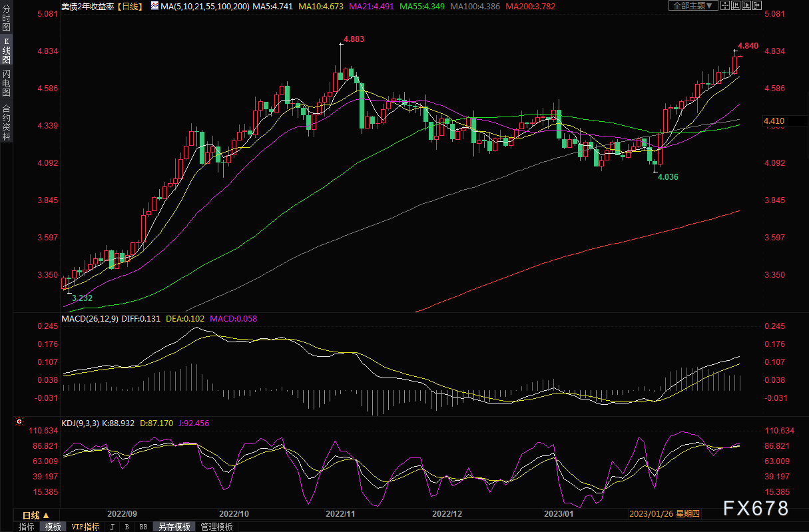809x532 pixels.
Task: Click the K:88.932 value
Action: tap(118, 423)
